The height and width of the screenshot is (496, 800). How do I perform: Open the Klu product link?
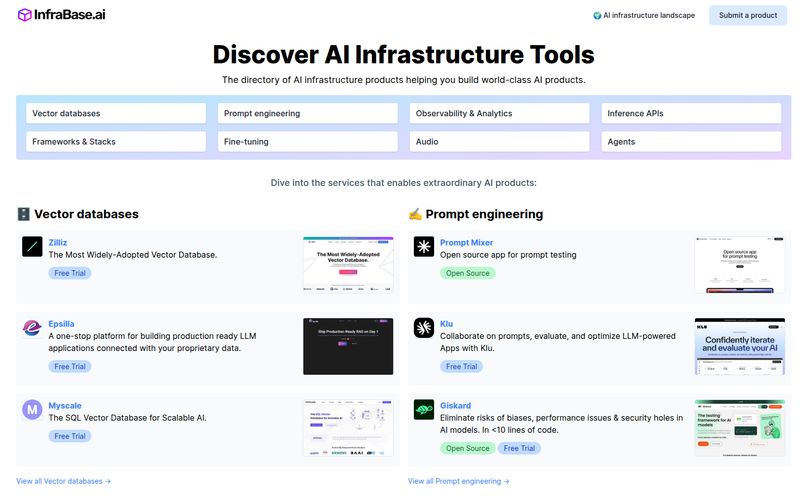[446, 324]
